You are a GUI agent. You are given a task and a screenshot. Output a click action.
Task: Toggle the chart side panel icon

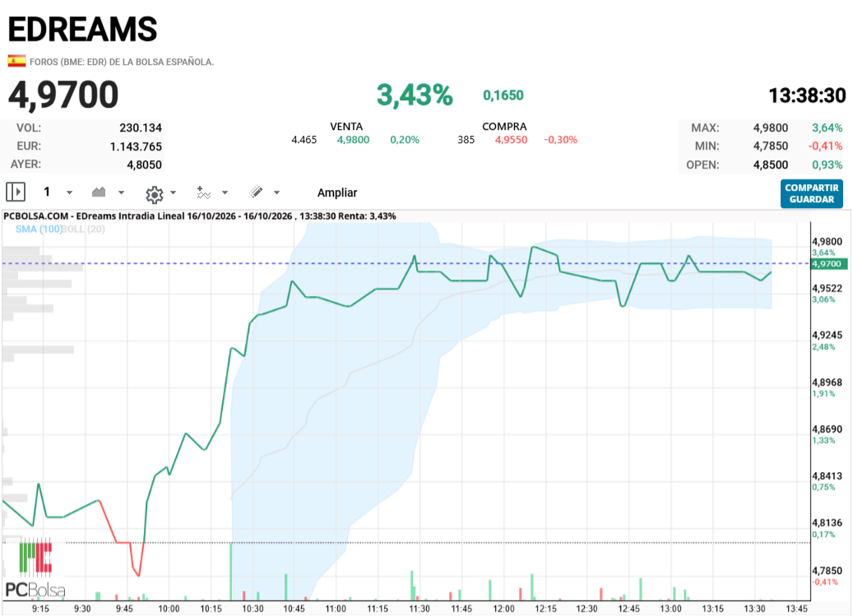(16, 192)
